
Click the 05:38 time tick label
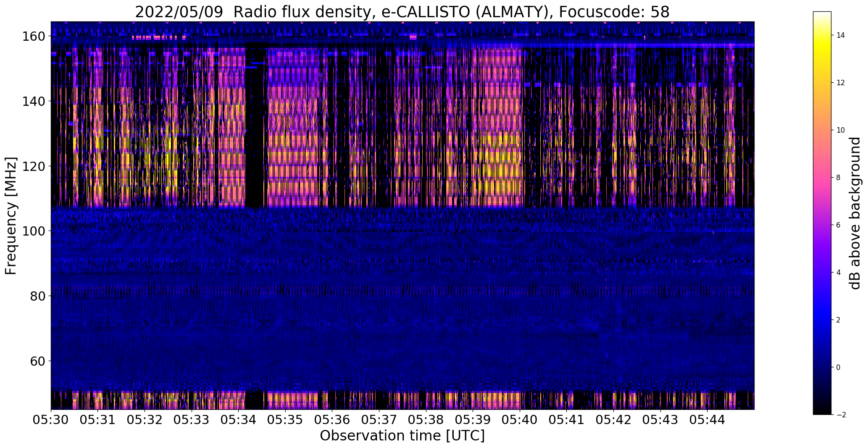pyautogui.click(x=426, y=420)
